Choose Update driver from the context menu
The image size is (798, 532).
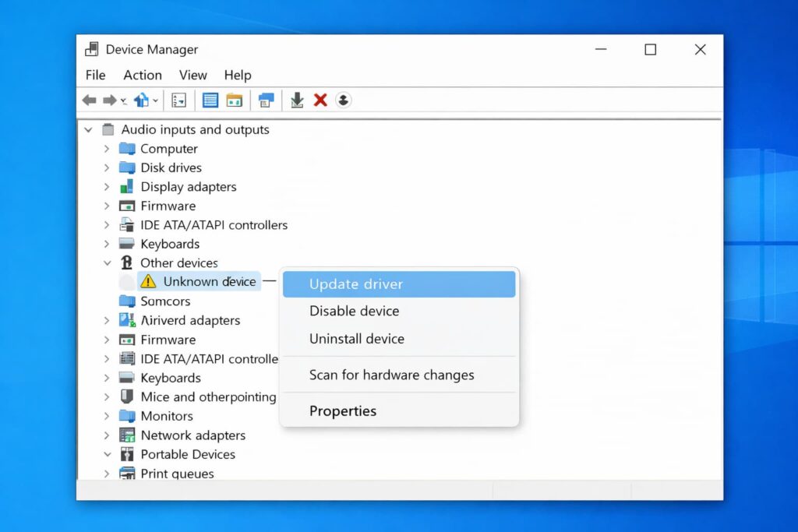(356, 284)
